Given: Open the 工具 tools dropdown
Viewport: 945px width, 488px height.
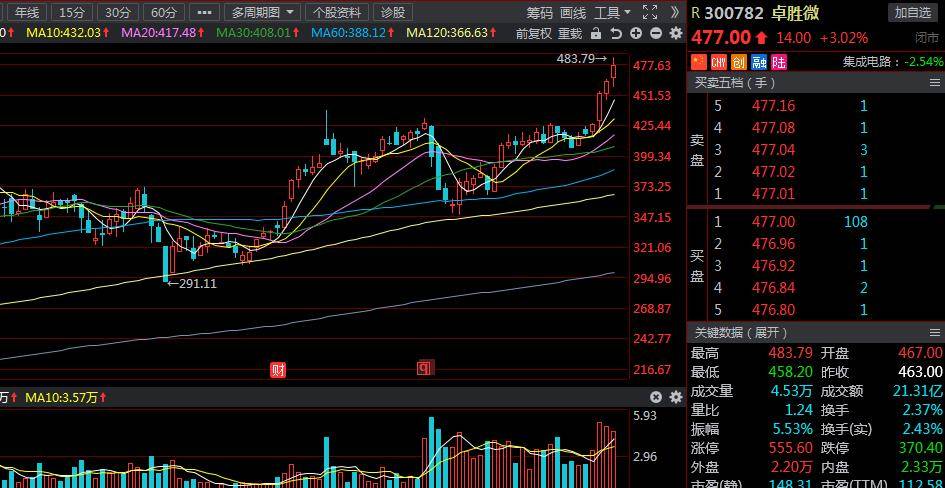Looking at the screenshot, I should pyautogui.click(x=612, y=12).
